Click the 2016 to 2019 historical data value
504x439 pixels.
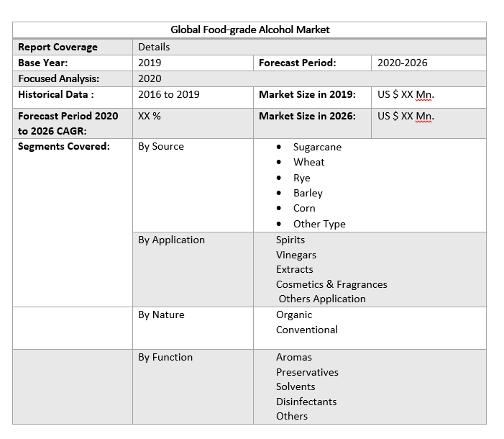pyautogui.click(x=169, y=94)
